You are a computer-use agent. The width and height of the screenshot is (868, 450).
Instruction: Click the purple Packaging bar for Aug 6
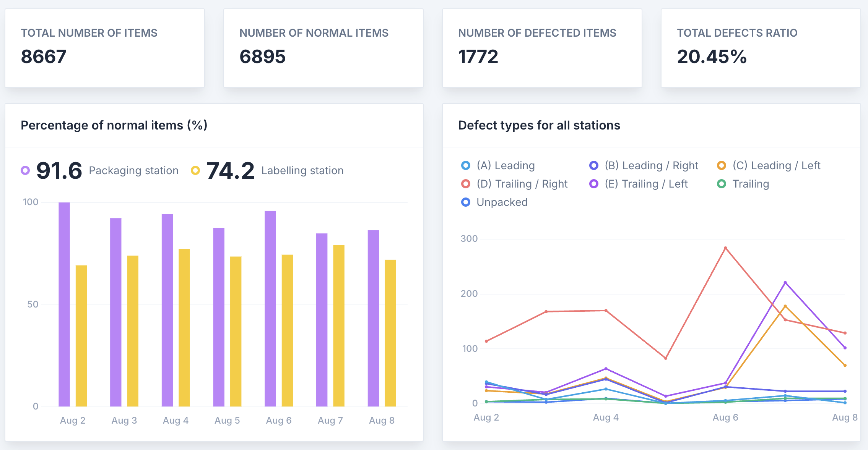click(270, 309)
